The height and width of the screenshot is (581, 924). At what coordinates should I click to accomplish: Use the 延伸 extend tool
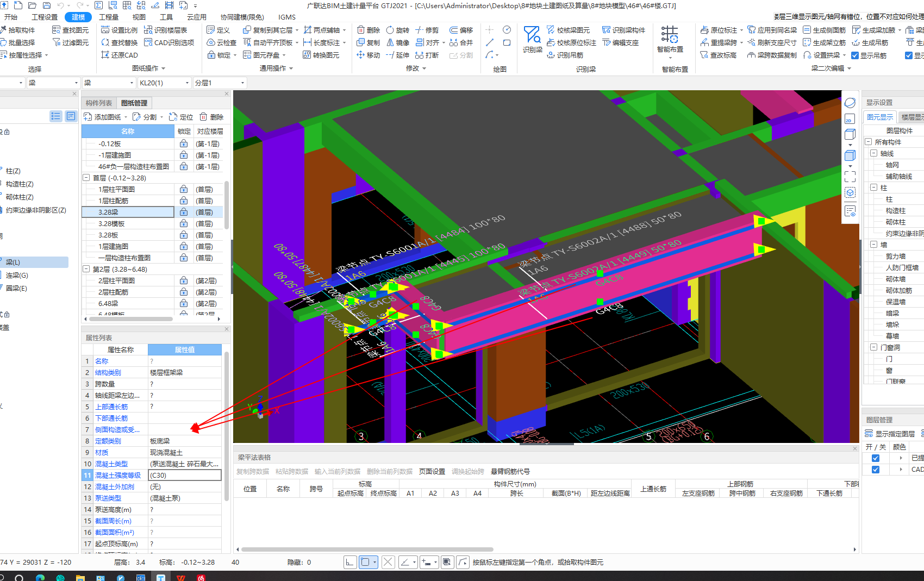[x=397, y=55]
